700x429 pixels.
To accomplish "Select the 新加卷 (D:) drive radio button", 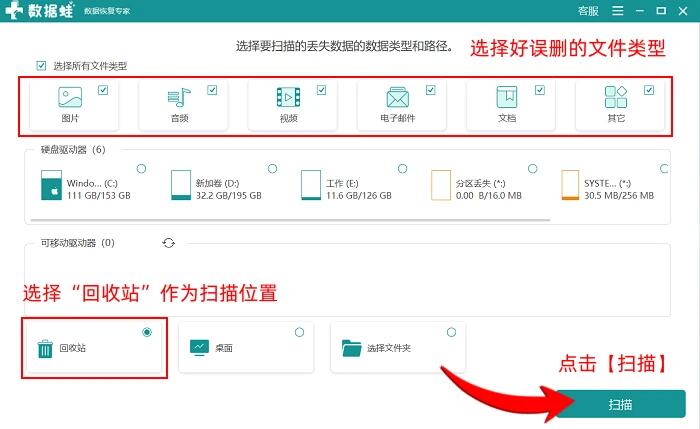I will coord(272,168).
